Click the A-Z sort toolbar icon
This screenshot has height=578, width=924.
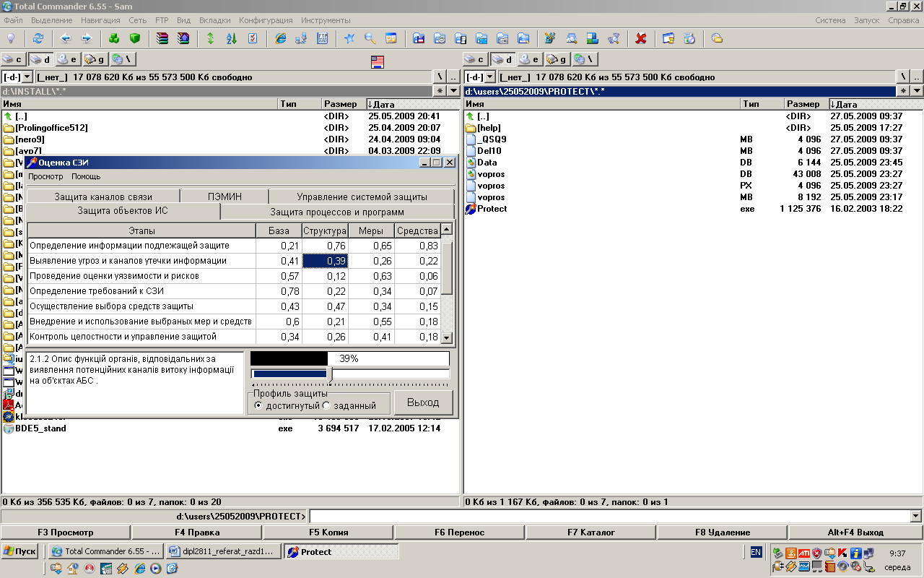232,38
